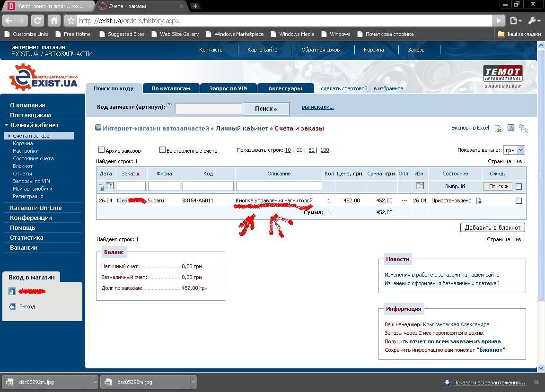Collapse the Личный кабинет sidebar section
Viewport: 545px width, 392px height.
pos(6,125)
